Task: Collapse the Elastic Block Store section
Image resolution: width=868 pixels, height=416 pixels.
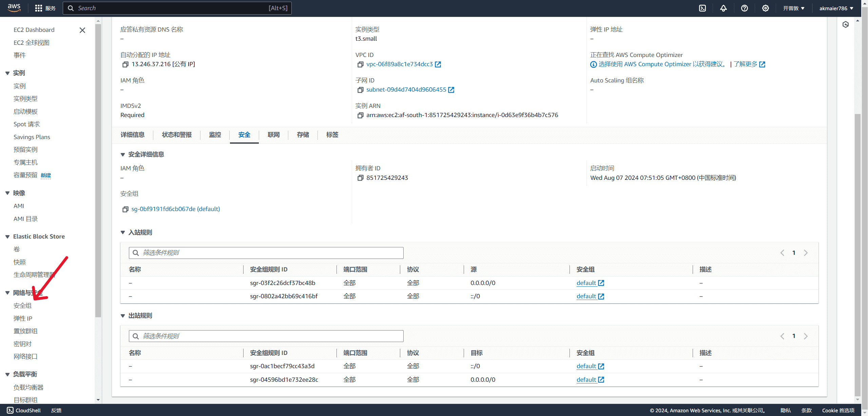Action: [7, 237]
